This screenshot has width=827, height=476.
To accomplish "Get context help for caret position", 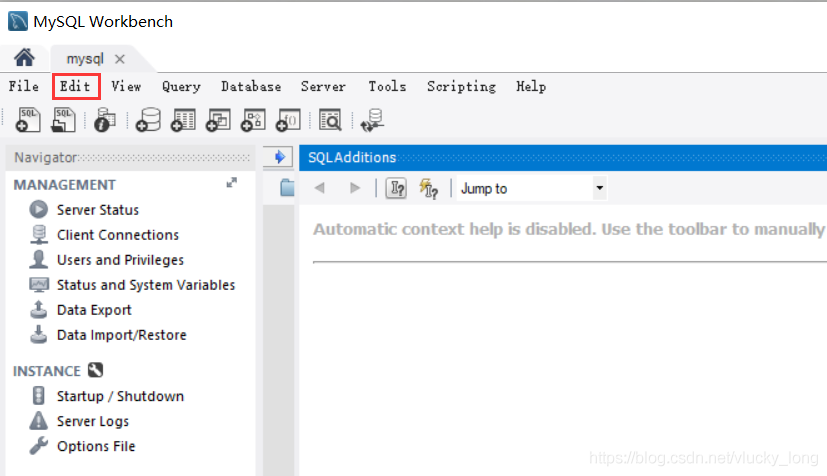I will [396, 188].
